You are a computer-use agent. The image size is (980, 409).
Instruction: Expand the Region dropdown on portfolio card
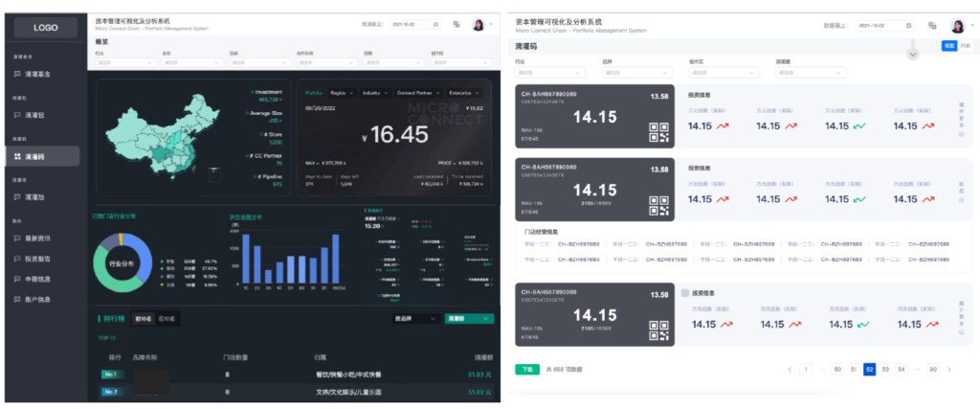click(x=341, y=93)
